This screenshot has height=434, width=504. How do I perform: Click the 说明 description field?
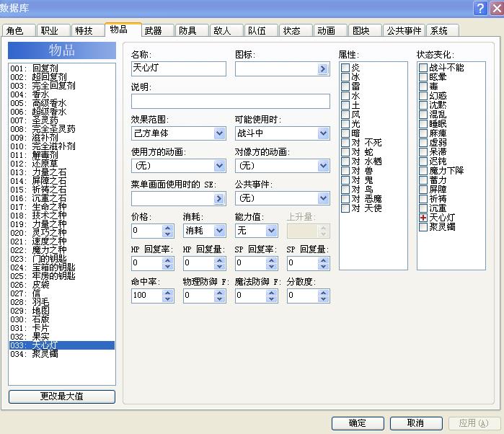point(231,101)
